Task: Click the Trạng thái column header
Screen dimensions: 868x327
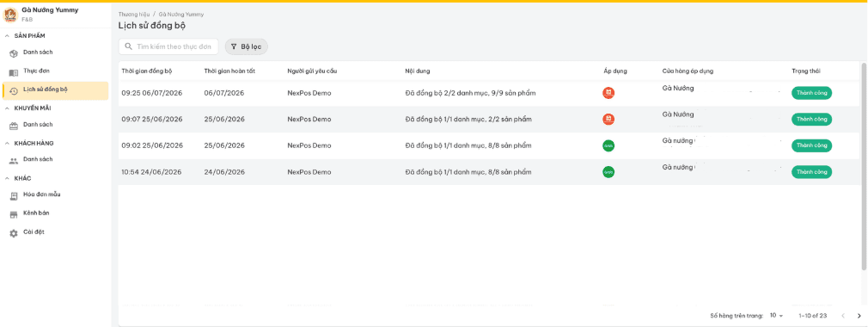Action: (806, 71)
